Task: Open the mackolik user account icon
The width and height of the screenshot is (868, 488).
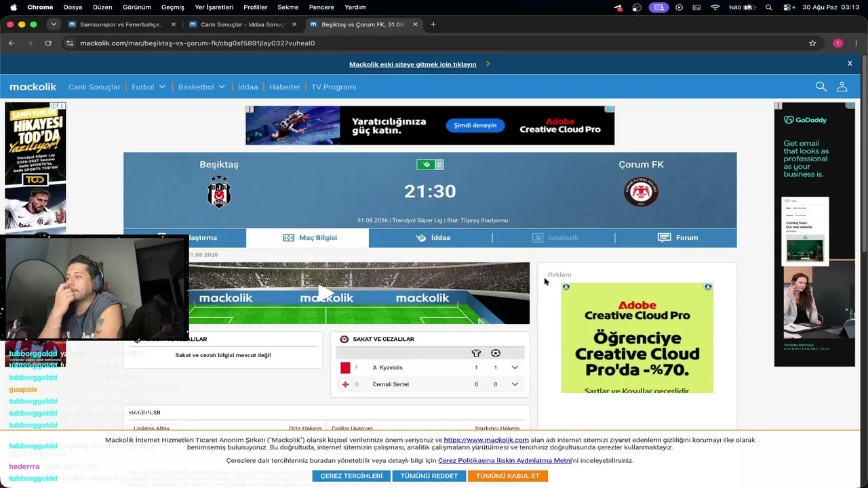Action: tap(842, 87)
